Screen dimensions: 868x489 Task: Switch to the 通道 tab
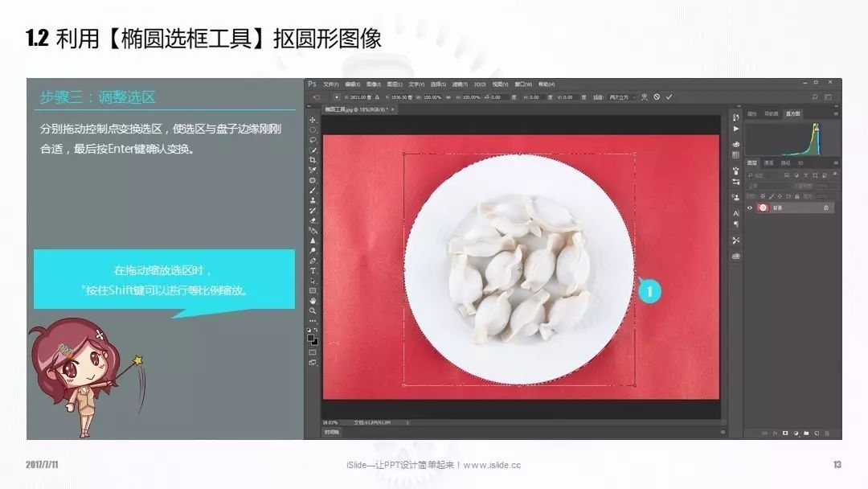pyautogui.click(x=769, y=162)
